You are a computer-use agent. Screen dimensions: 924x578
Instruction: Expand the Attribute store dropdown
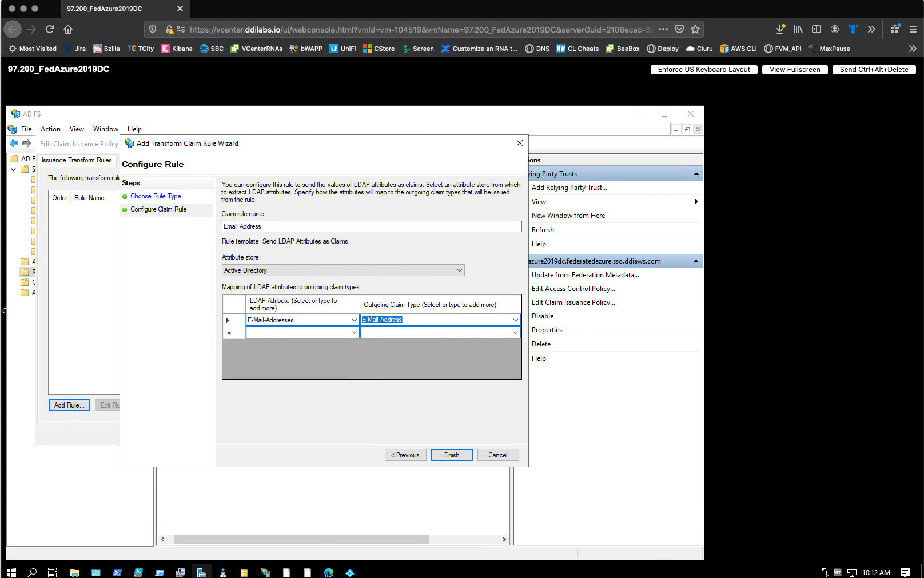459,270
